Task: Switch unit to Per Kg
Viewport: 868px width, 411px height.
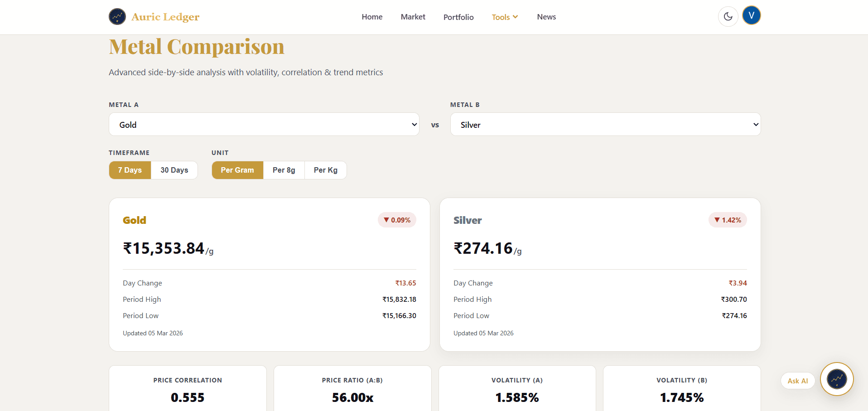Action: (x=325, y=170)
